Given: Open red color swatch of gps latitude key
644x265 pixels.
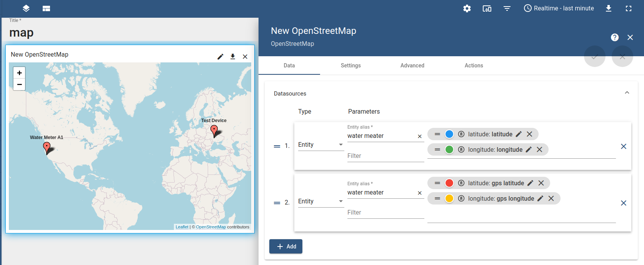Looking at the screenshot, I should (449, 183).
